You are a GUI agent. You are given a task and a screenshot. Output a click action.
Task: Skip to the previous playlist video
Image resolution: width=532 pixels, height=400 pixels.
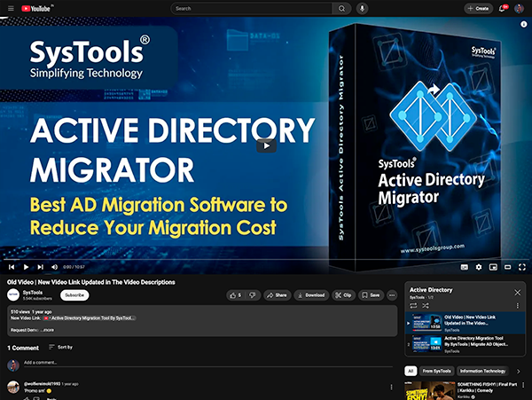[x=12, y=267]
